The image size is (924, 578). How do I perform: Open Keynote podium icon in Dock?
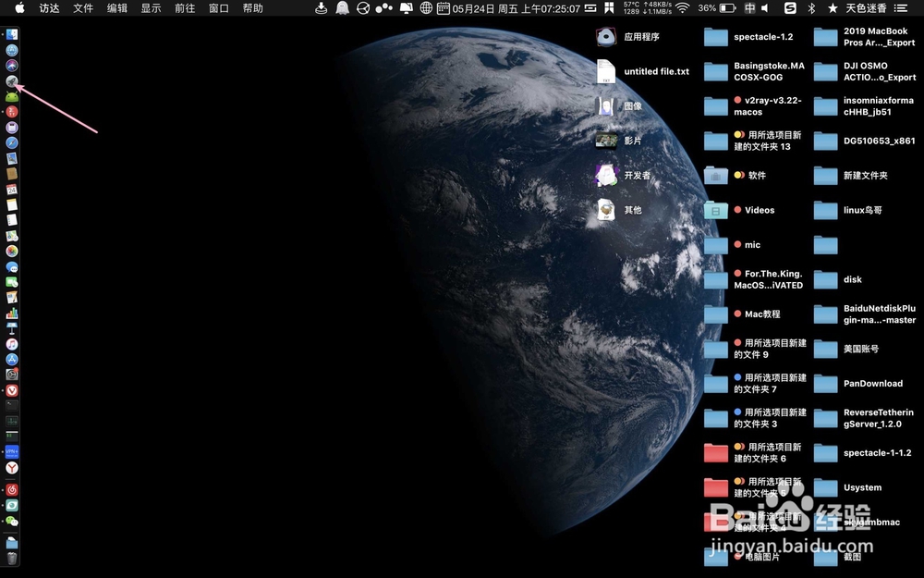12,328
